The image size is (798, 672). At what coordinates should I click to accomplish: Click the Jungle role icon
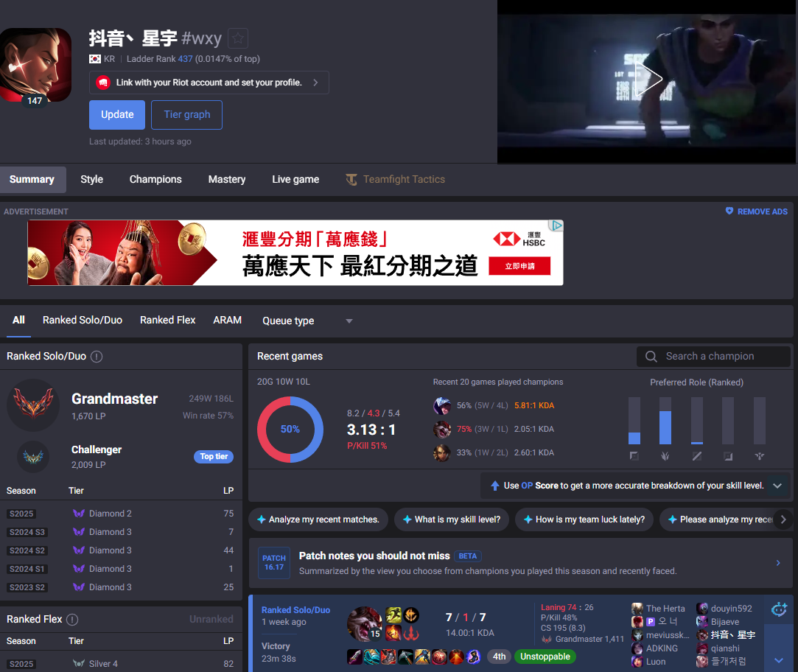point(665,456)
